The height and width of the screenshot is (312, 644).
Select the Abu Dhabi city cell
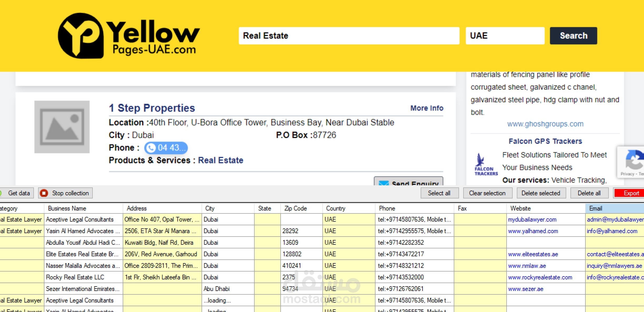point(228,289)
